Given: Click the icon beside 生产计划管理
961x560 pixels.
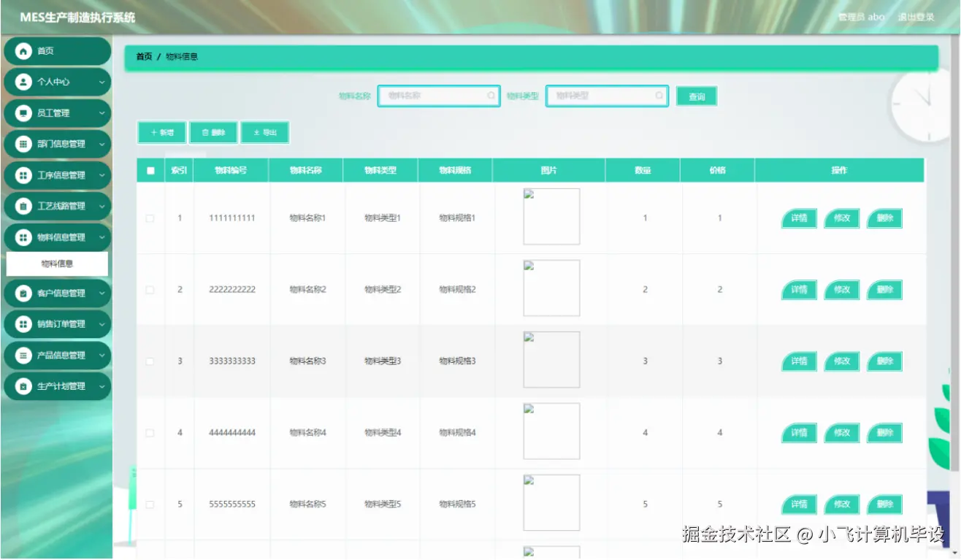Looking at the screenshot, I should pyautogui.click(x=23, y=386).
